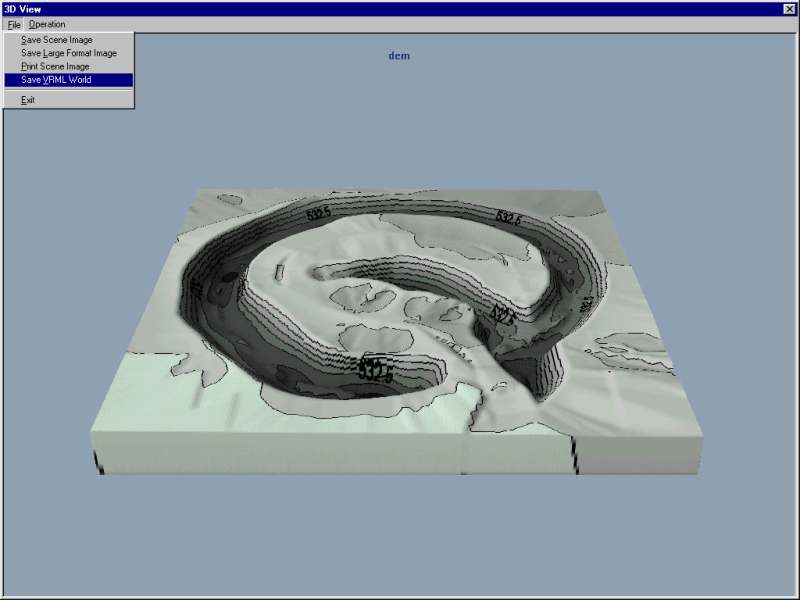This screenshot has height=600, width=800.
Task: Click the 532.5 label on upper-left ridge
Action: pos(319,213)
